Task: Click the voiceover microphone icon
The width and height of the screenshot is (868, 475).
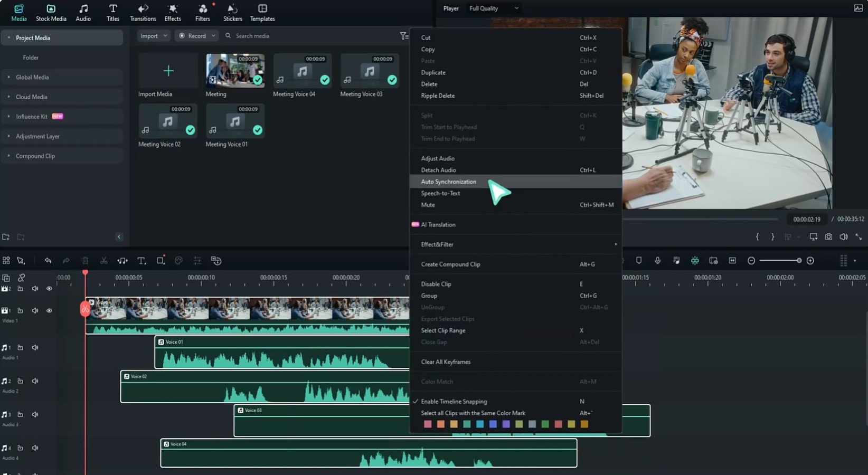Action: click(x=657, y=260)
